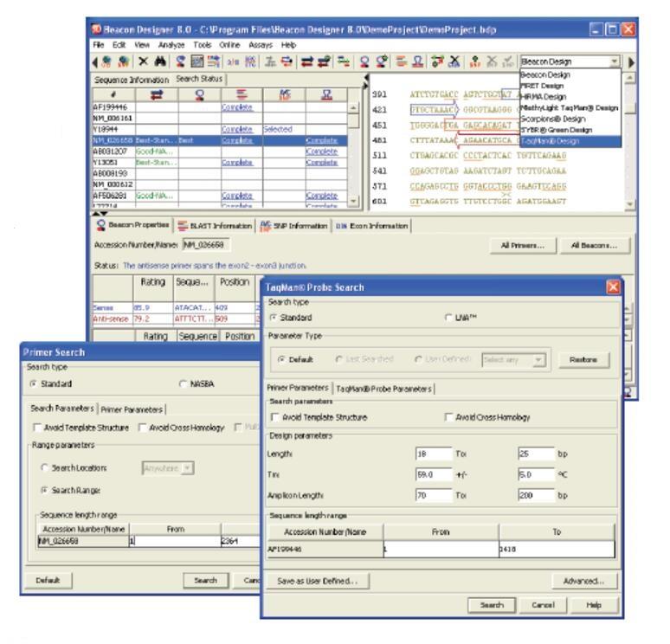Screen dimensions: 670x644
Task: Choose Scorpions Design from the dropdown list
Action: [570, 119]
